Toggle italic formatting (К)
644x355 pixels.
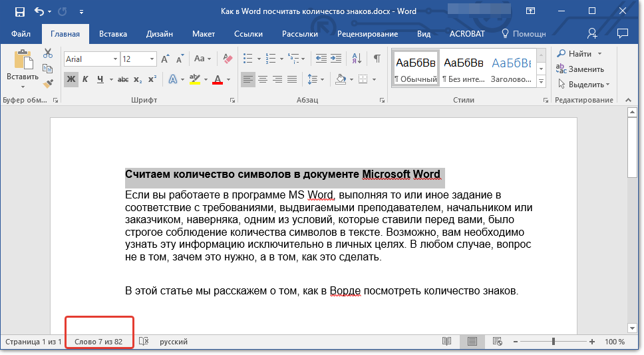[85, 80]
